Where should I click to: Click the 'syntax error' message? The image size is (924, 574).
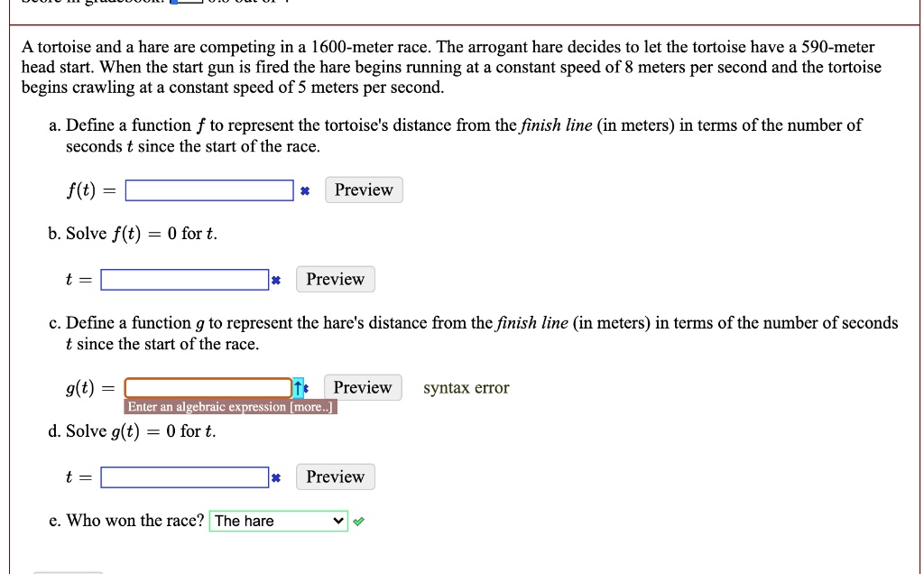click(x=466, y=388)
